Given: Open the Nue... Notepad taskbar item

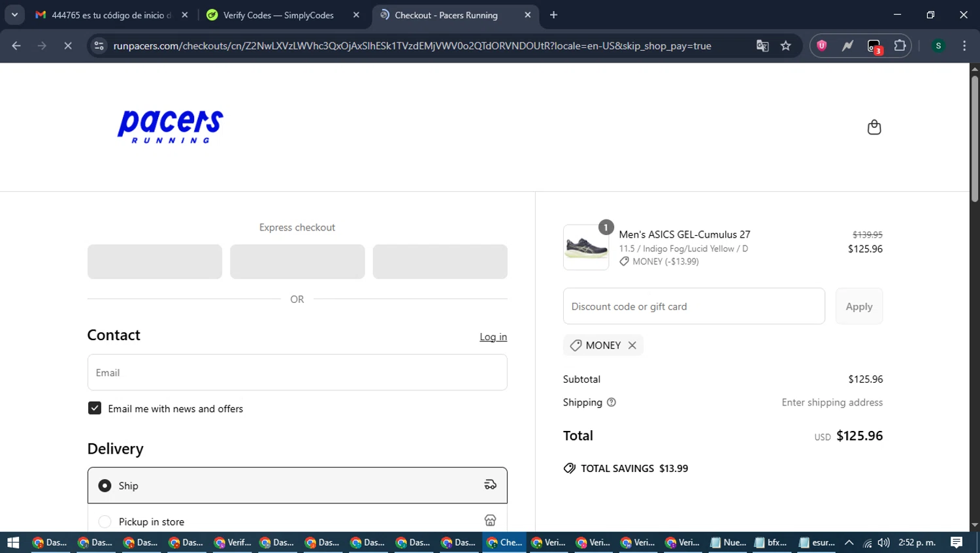Looking at the screenshot, I should (x=728, y=543).
